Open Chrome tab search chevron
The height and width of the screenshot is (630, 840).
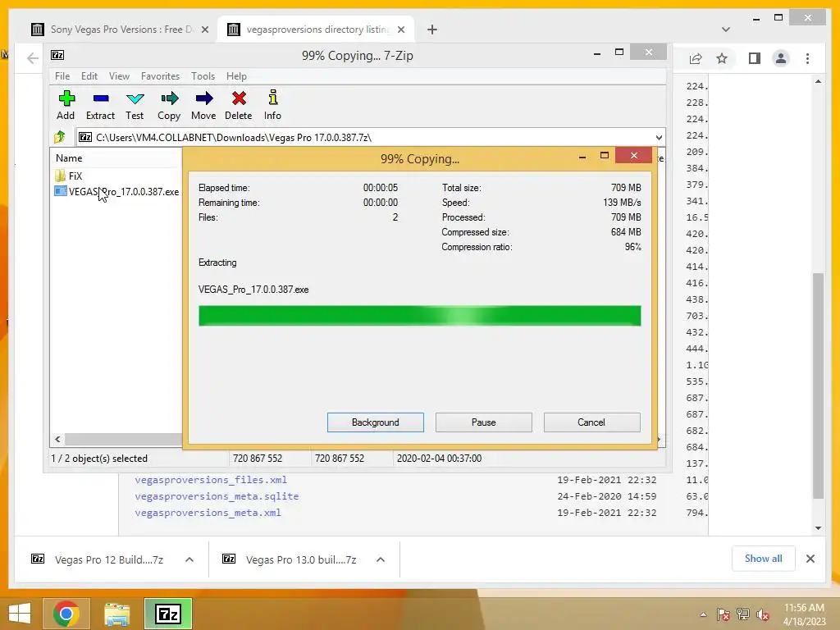725,30
